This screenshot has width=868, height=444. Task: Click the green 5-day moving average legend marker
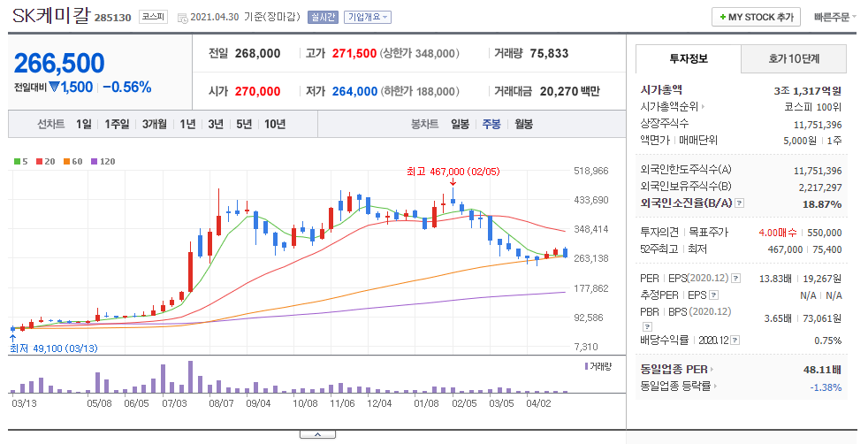17,162
